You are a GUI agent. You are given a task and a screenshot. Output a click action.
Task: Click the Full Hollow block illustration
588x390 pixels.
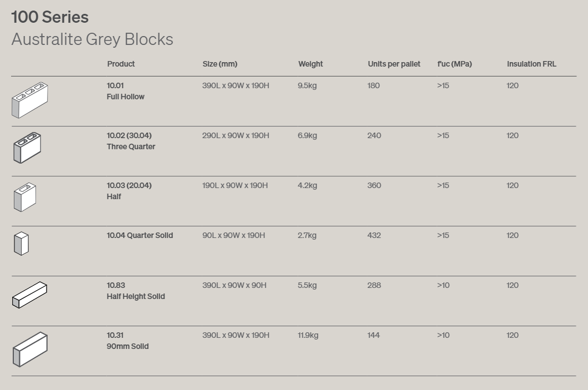29,100
